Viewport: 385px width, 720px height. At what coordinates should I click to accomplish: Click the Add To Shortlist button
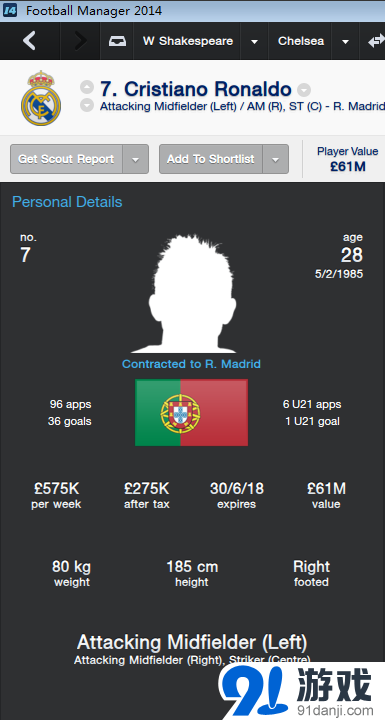211,159
